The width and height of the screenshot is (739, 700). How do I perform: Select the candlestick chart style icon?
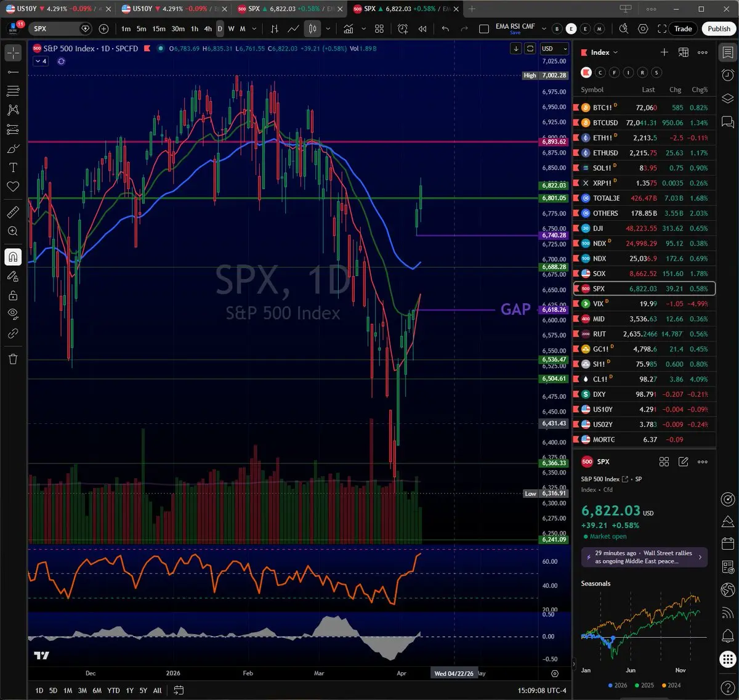pyautogui.click(x=312, y=28)
